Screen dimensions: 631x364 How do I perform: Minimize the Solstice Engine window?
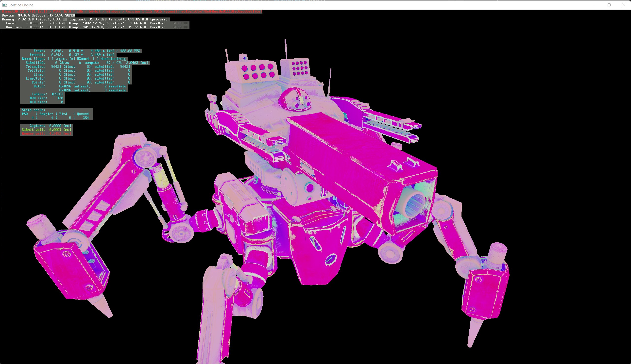pos(595,5)
